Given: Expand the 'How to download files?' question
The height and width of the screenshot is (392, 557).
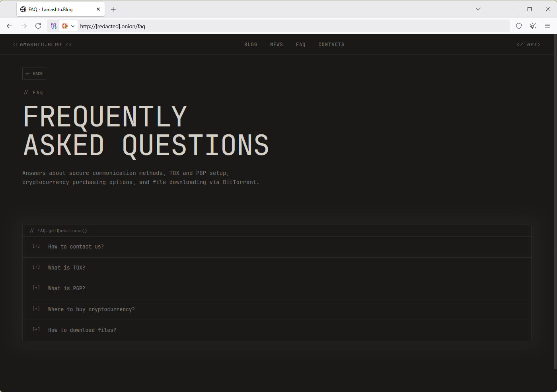Looking at the screenshot, I should point(277,330).
